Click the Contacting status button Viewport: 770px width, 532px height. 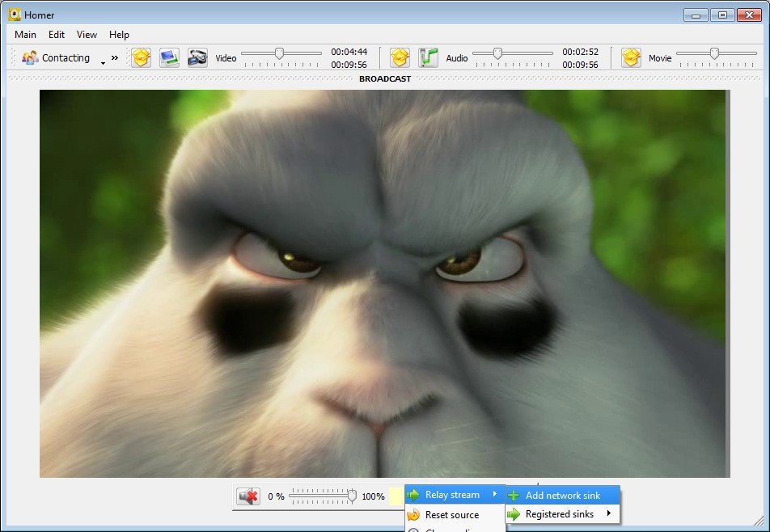click(57, 58)
